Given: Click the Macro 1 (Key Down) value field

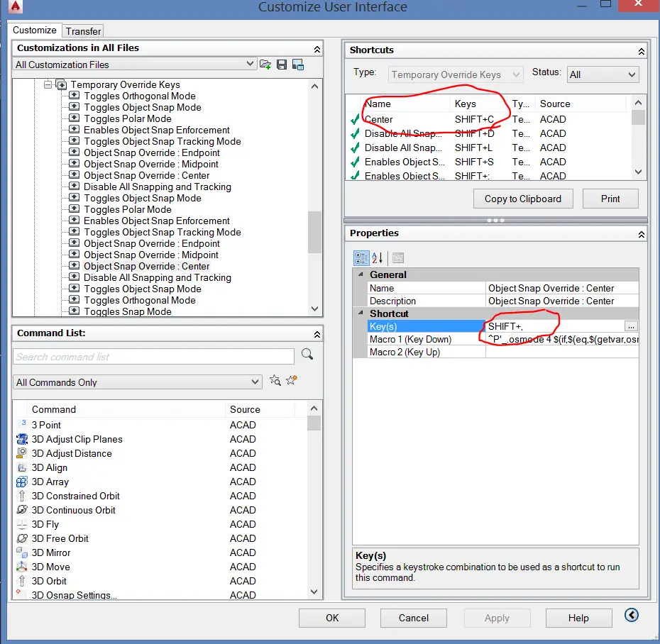Looking at the screenshot, I should (x=562, y=339).
